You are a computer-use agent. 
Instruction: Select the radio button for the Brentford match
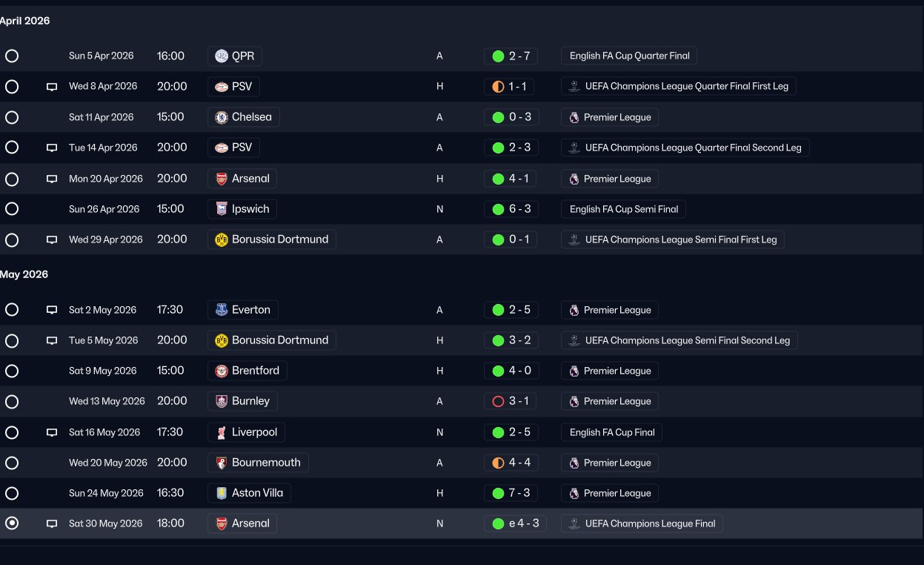(x=12, y=371)
